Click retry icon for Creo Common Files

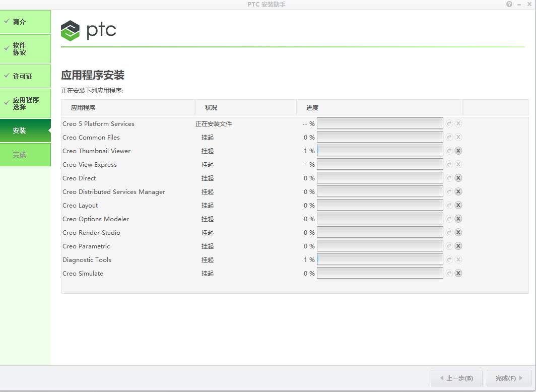(x=449, y=137)
